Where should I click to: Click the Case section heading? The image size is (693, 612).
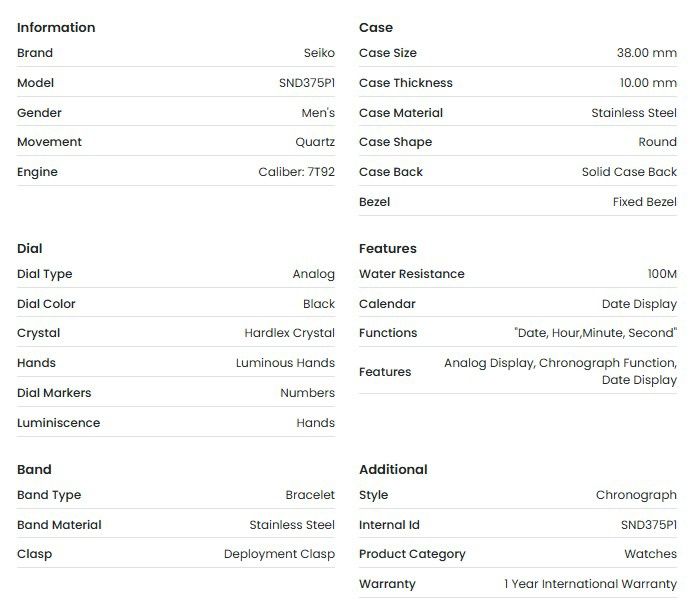click(x=376, y=27)
